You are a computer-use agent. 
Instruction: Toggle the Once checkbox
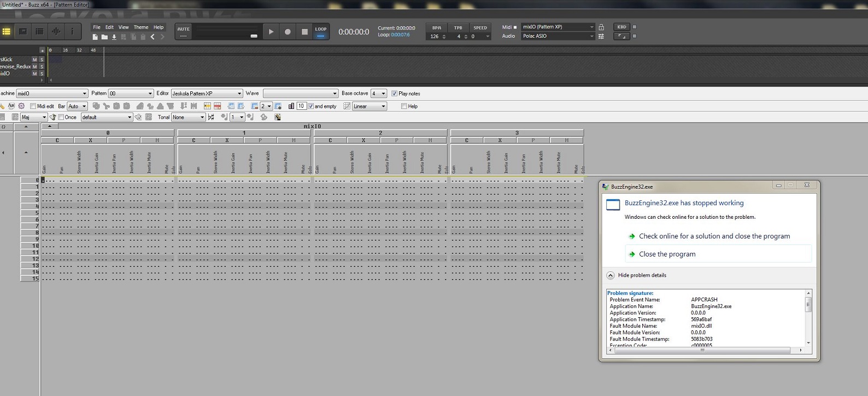point(61,117)
